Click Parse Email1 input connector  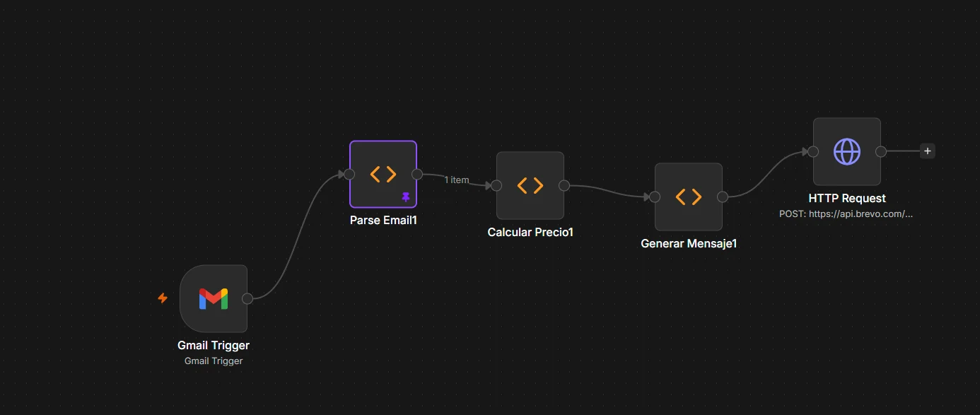pyautogui.click(x=349, y=174)
